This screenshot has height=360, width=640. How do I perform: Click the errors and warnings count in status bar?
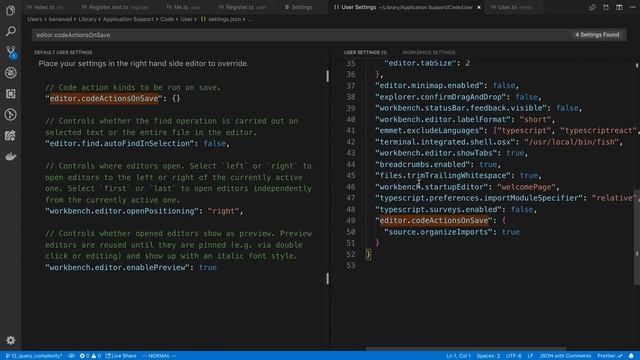[x=90, y=356]
